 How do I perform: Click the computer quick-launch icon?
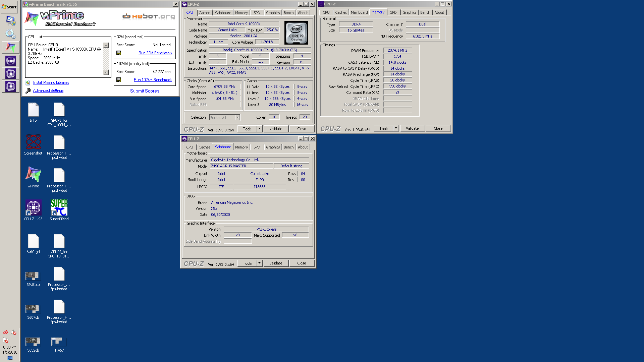click(x=11, y=21)
